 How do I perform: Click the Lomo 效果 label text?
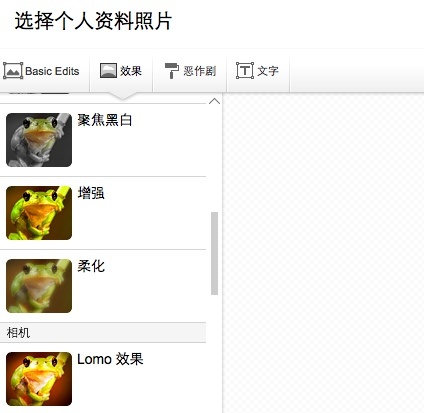point(110,359)
